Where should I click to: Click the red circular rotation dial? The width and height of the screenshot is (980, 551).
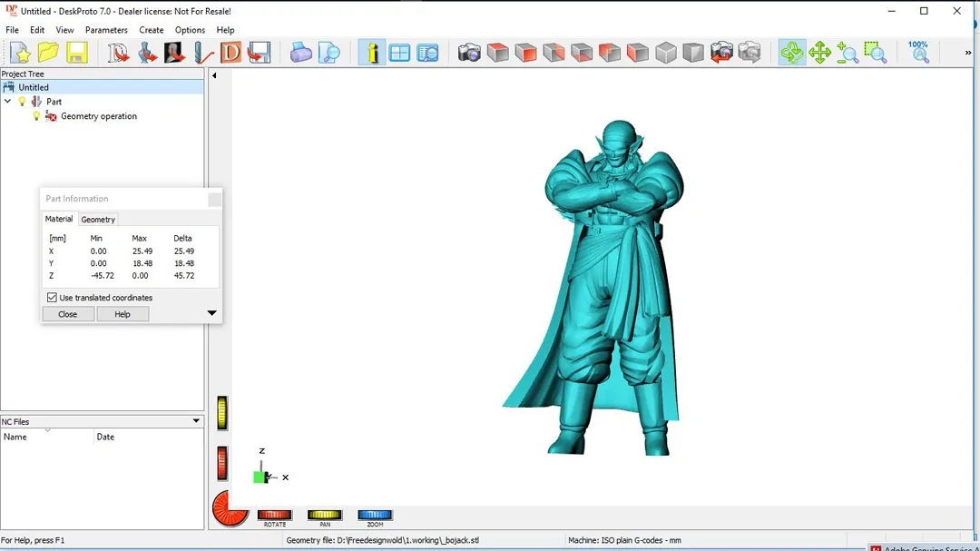[230, 507]
